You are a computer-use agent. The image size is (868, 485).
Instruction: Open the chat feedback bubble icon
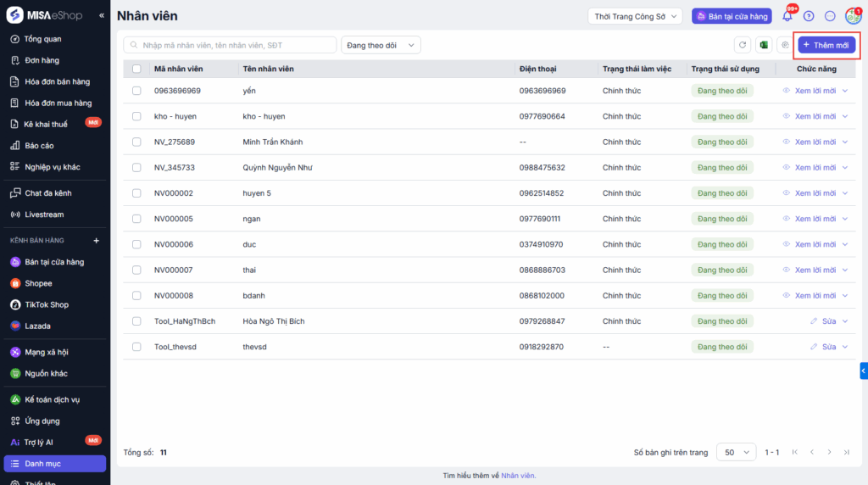pyautogui.click(x=830, y=16)
